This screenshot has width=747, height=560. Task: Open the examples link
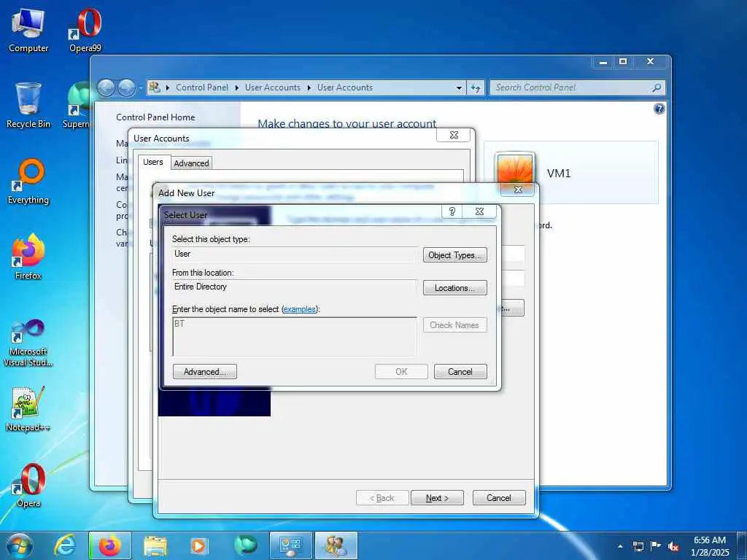[299, 309]
